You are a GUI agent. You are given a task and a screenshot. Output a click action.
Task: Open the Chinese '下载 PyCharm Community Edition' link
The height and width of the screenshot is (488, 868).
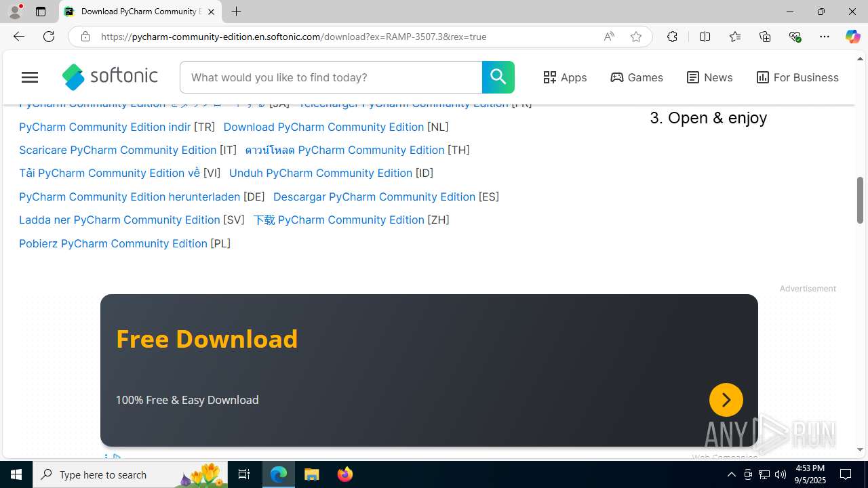pyautogui.click(x=338, y=220)
